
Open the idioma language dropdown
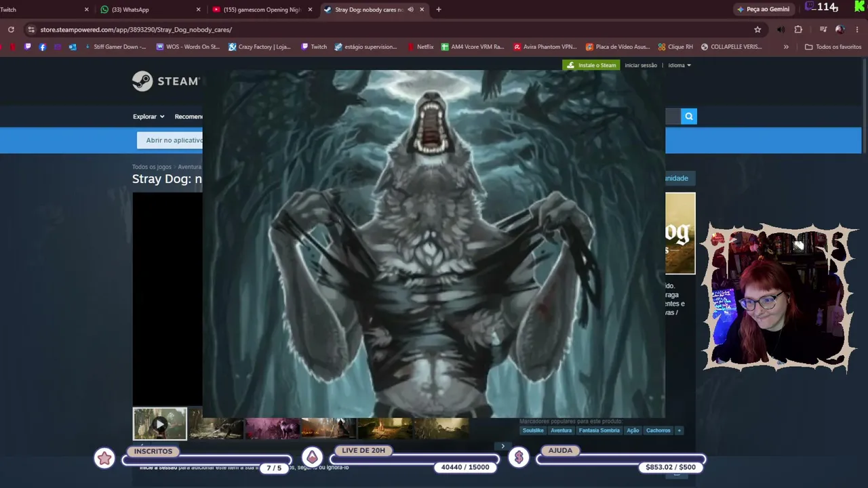pos(679,65)
